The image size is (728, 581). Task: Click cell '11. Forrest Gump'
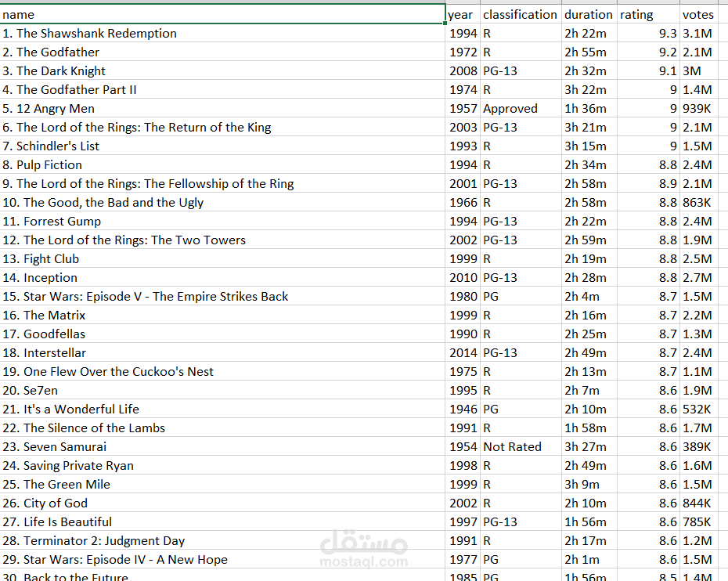tap(222, 222)
